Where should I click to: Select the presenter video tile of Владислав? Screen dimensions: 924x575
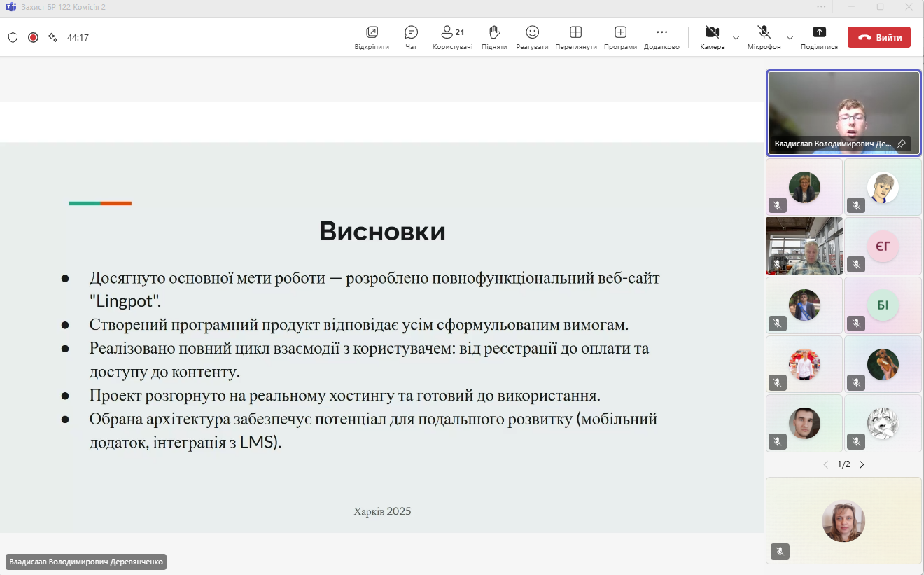click(843, 113)
